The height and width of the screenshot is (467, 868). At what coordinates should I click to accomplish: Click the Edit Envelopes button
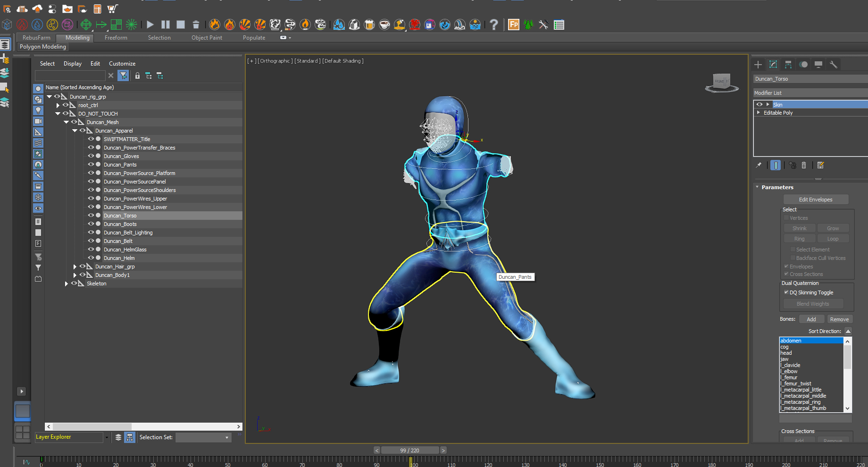(x=816, y=199)
